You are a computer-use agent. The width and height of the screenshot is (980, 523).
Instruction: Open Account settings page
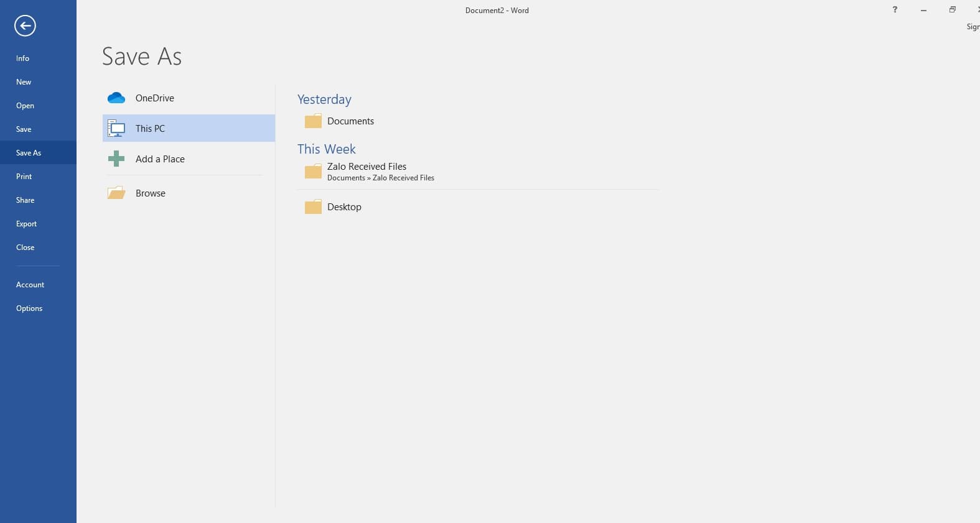click(x=38, y=285)
